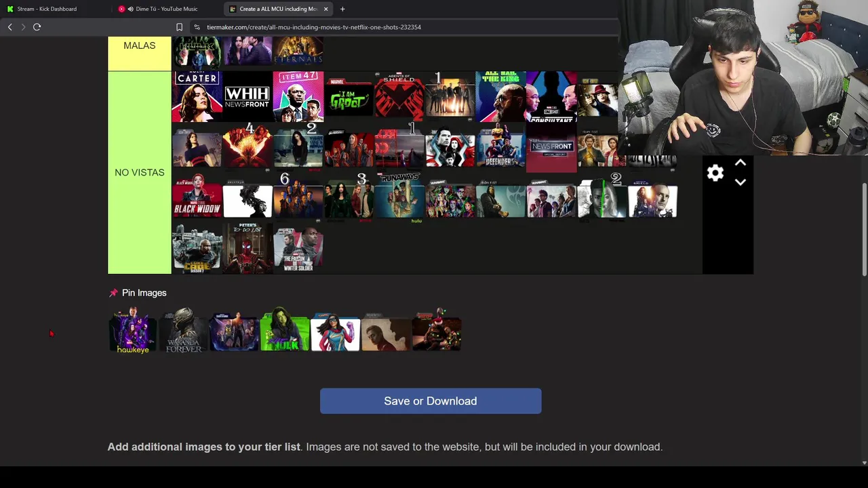Click the Pin Images pushpin icon
Image resolution: width=868 pixels, height=488 pixels.
(x=113, y=293)
